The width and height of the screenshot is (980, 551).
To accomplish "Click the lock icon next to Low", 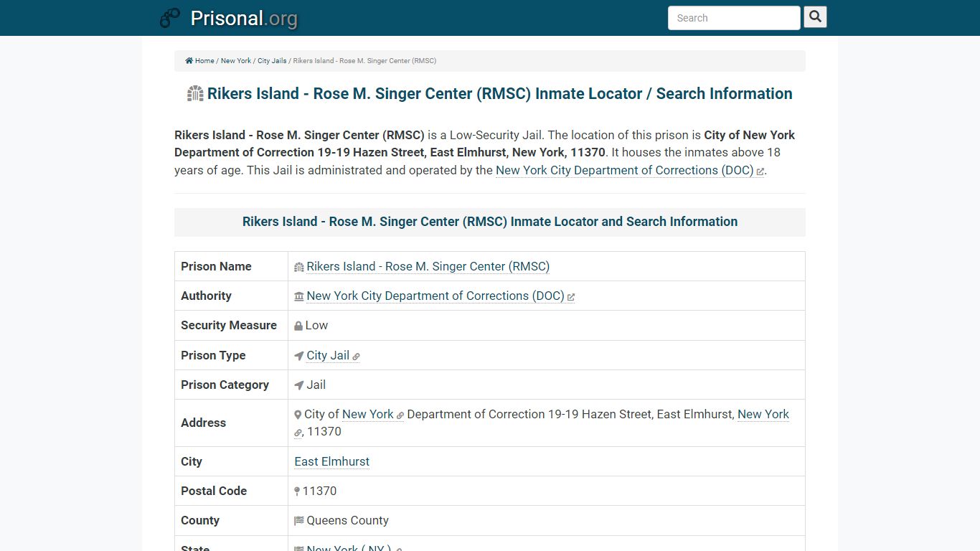I will 298,326.
